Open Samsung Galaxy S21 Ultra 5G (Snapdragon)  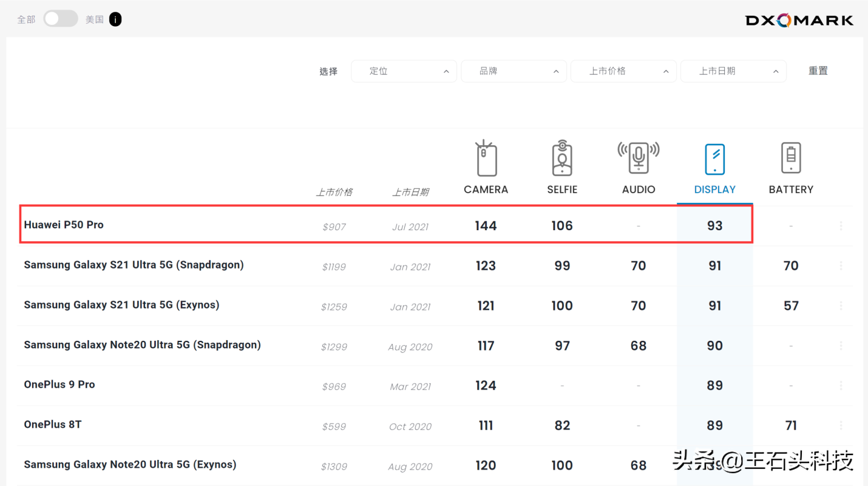(x=134, y=265)
